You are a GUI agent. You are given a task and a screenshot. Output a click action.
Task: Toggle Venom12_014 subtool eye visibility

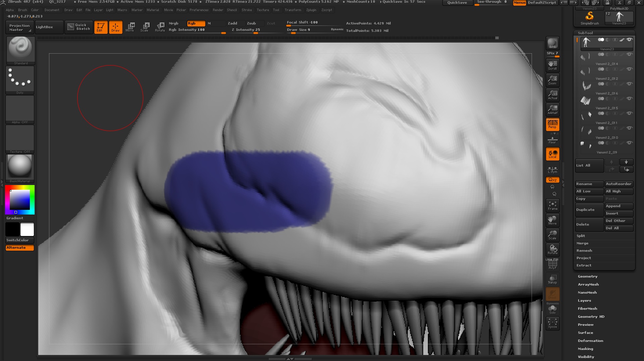click(x=629, y=54)
